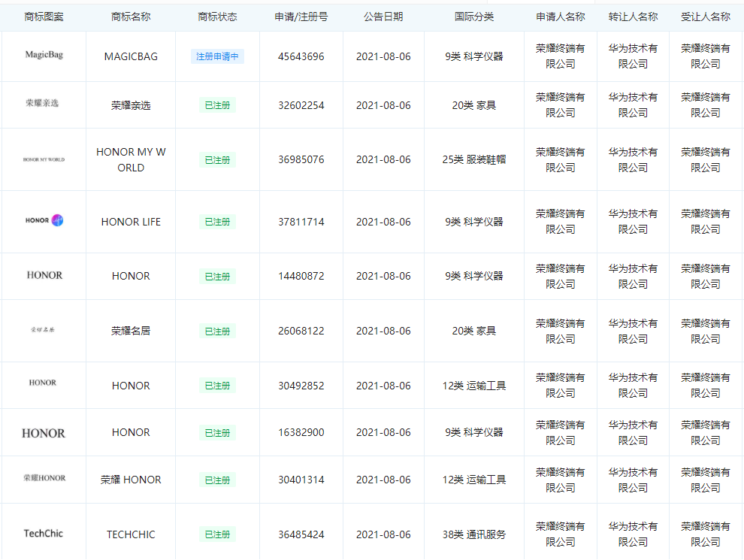Select registration number 14480872
744x560 pixels.
(301, 276)
